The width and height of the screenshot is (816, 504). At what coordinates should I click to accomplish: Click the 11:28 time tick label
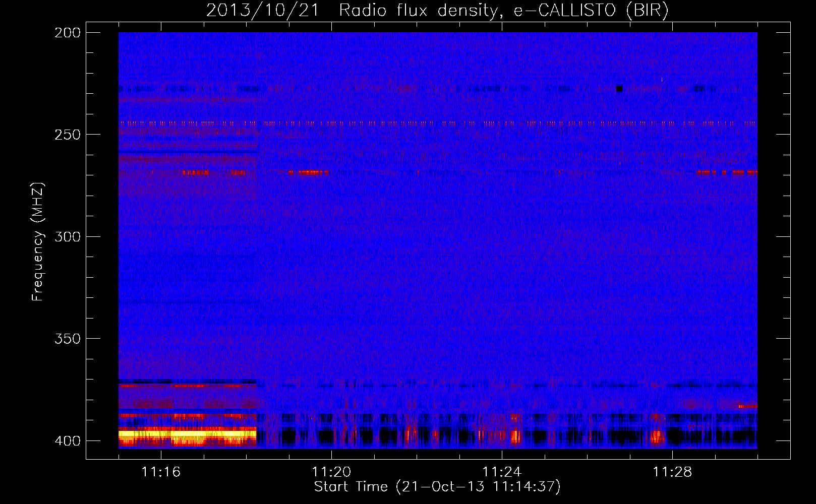click(x=672, y=472)
